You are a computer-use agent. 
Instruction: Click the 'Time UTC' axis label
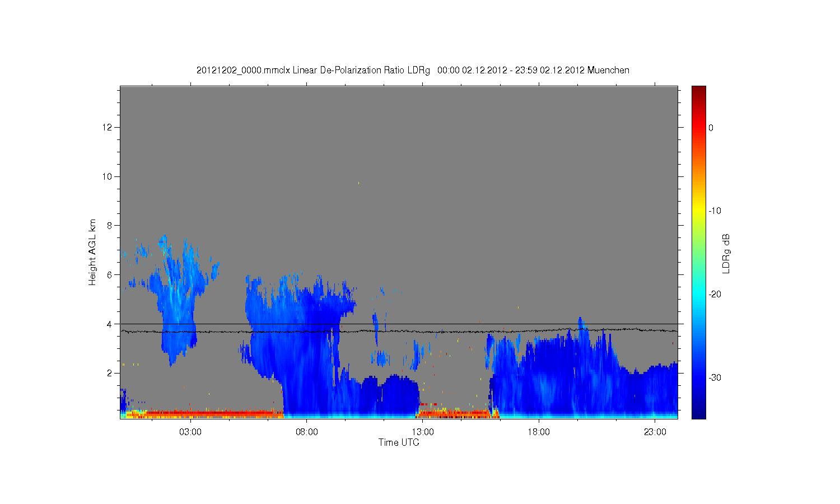click(x=399, y=442)
